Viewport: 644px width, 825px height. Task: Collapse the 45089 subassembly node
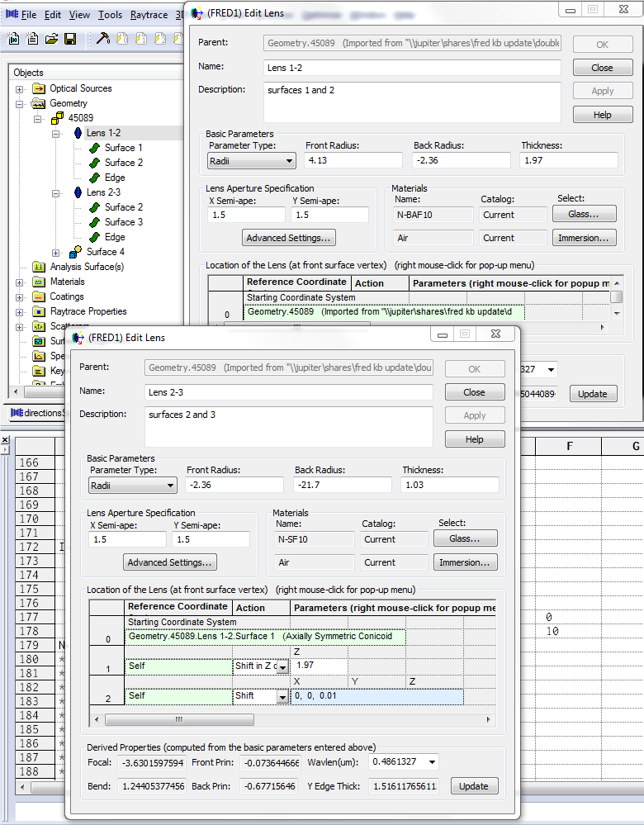(x=37, y=118)
